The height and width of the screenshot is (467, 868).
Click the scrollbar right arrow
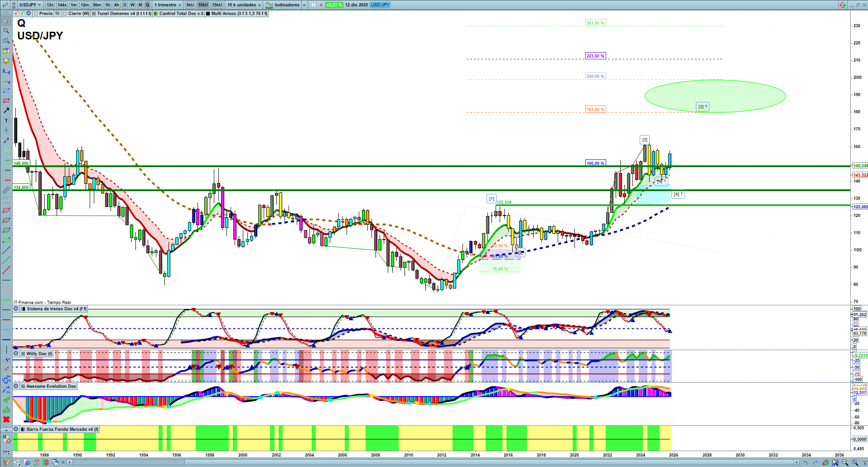pyautogui.click(x=796, y=462)
